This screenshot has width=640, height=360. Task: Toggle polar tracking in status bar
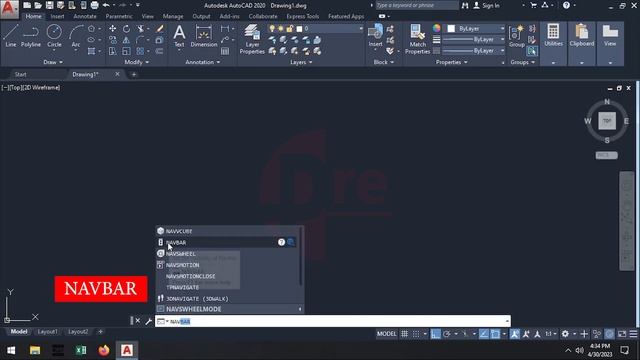point(447,334)
